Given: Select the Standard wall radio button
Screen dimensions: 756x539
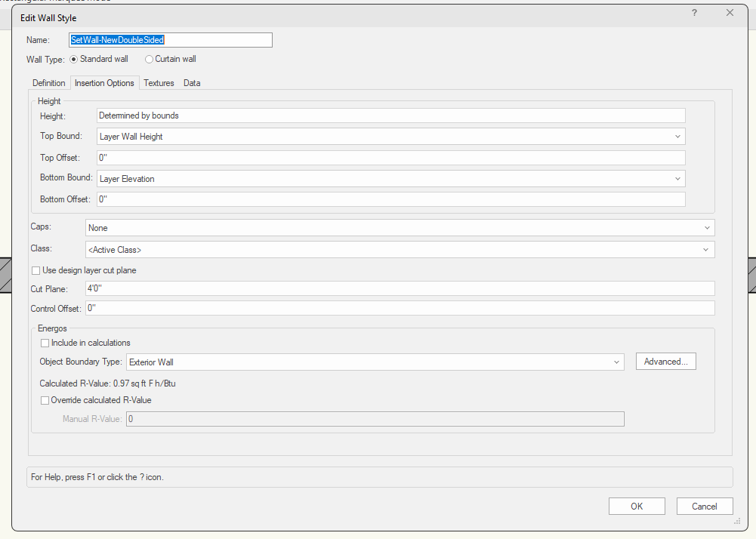Looking at the screenshot, I should (74, 59).
